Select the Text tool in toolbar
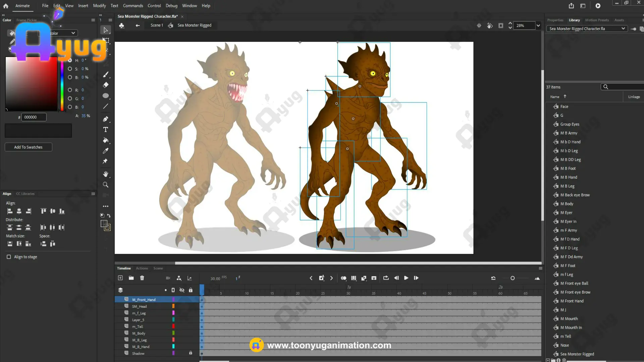The width and height of the screenshot is (644, 362). point(106,130)
